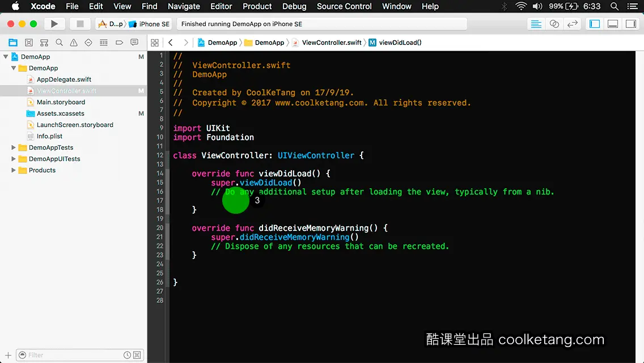Choose the scheme D...p selector
This screenshot has height=363, width=644.
(x=111, y=24)
